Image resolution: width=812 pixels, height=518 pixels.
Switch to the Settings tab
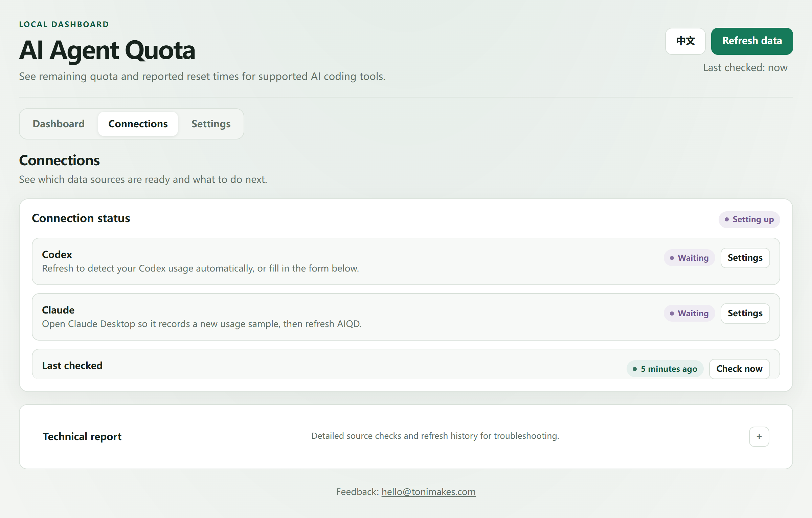point(211,124)
